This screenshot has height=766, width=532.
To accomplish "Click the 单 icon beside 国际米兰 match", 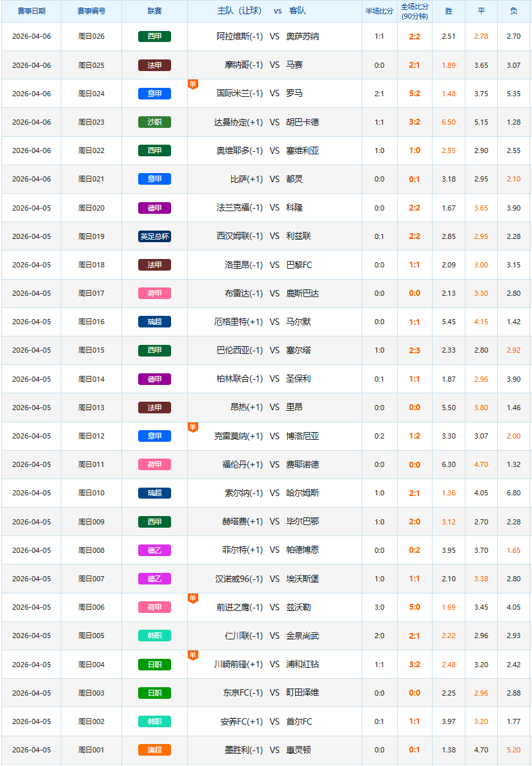I will (x=192, y=84).
